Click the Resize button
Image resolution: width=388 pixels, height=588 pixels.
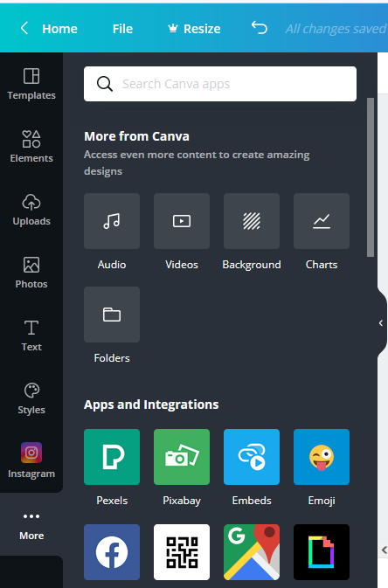[x=194, y=29]
